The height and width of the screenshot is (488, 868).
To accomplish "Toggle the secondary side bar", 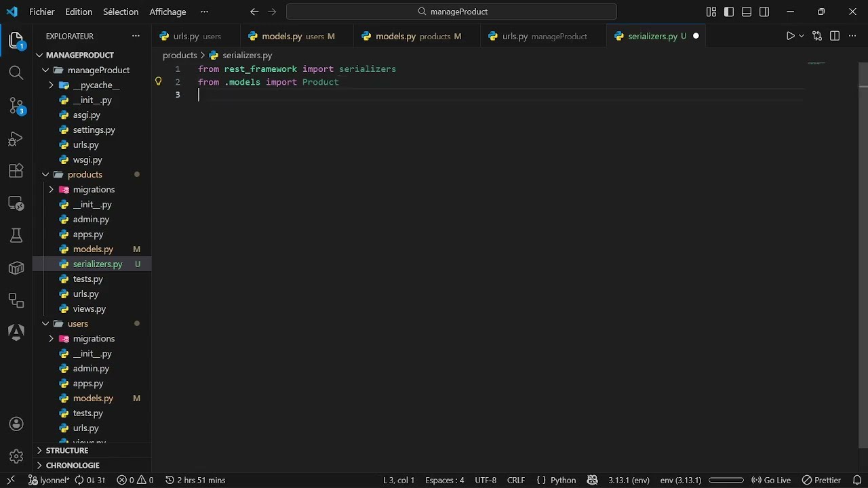I will (764, 12).
